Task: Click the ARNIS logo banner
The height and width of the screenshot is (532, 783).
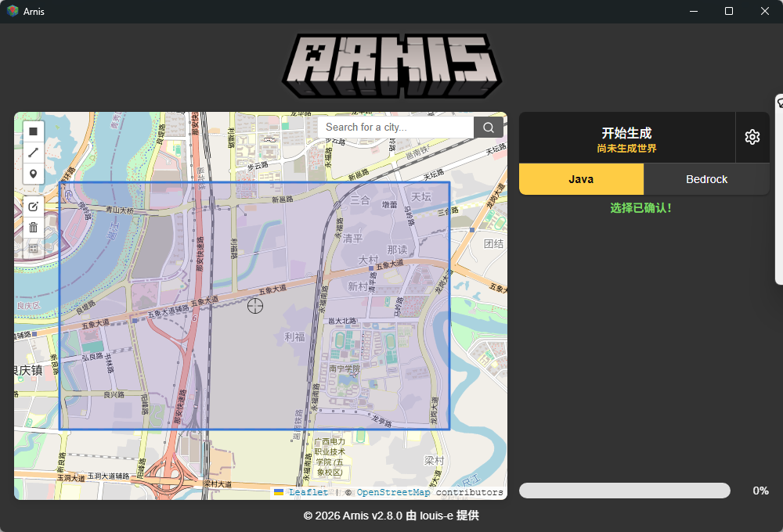Action: point(392,66)
